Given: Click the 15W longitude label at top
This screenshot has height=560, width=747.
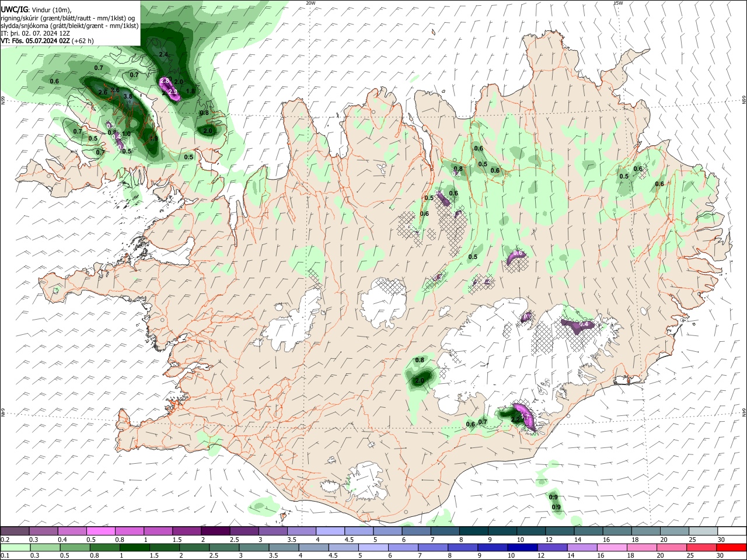Looking at the screenshot, I should coord(618,3).
